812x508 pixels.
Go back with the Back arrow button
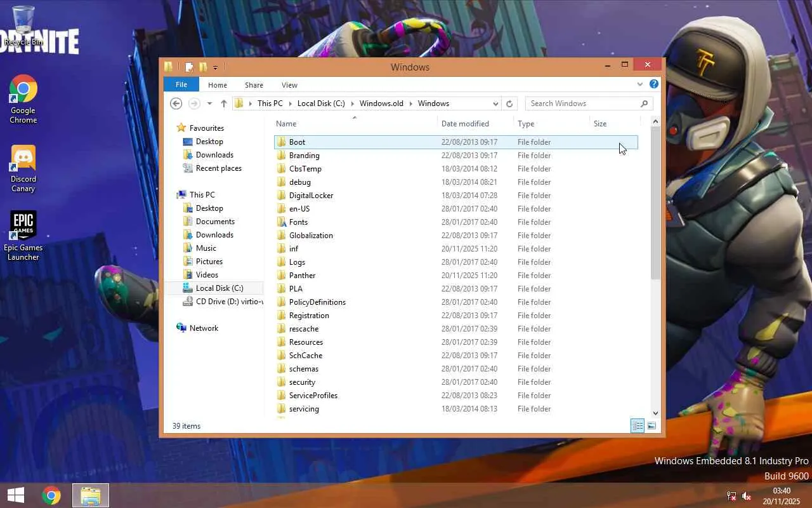pyautogui.click(x=176, y=104)
